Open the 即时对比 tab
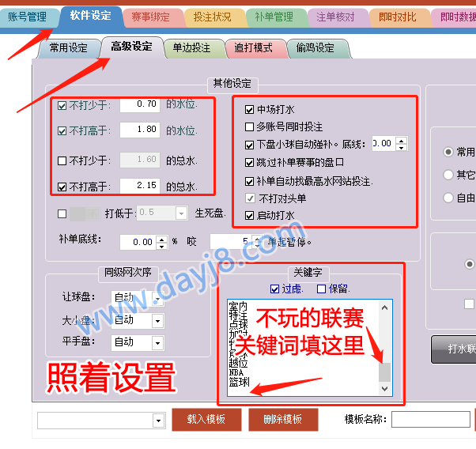The width and height of the screenshot is (476, 449). click(398, 17)
